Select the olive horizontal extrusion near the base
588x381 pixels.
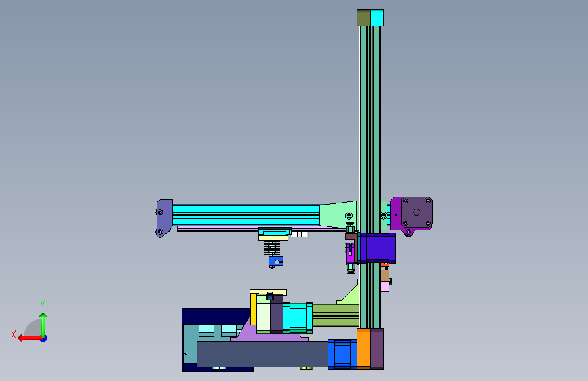tap(336, 315)
